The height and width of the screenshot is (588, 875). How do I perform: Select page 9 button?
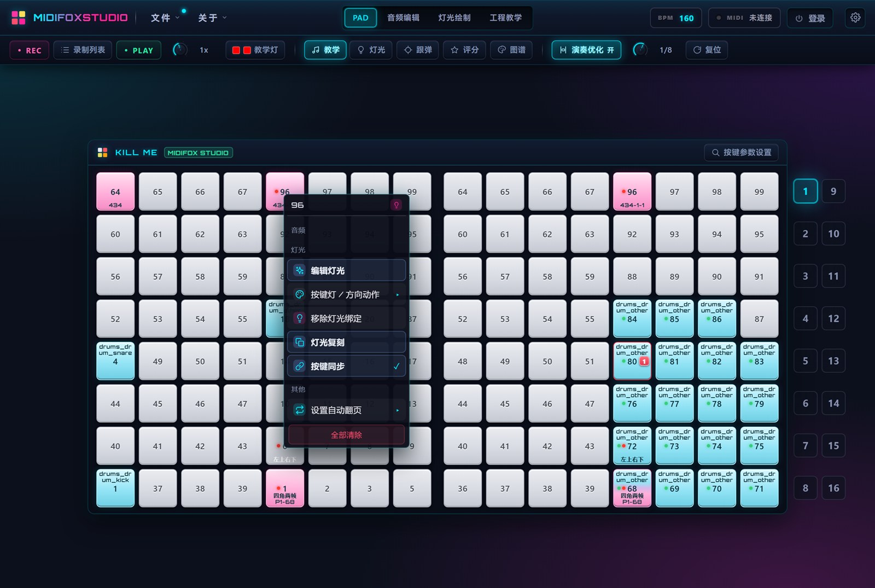[833, 191]
